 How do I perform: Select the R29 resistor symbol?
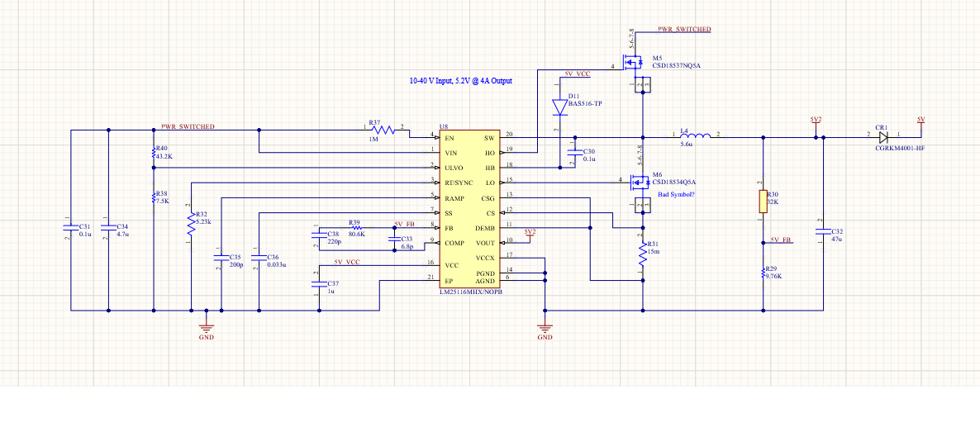point(764,273)
